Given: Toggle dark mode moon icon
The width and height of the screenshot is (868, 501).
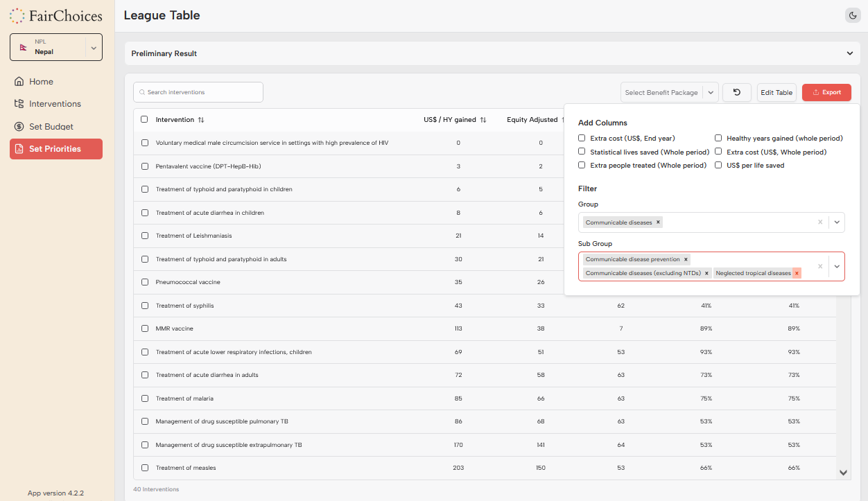Looking at the screenshot, I should [853, 15].
